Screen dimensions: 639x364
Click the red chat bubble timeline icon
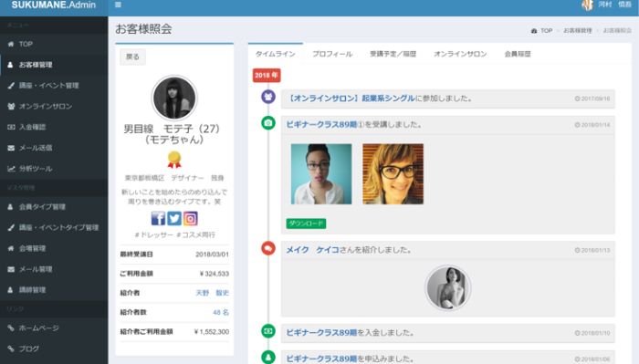click(268, 248)
